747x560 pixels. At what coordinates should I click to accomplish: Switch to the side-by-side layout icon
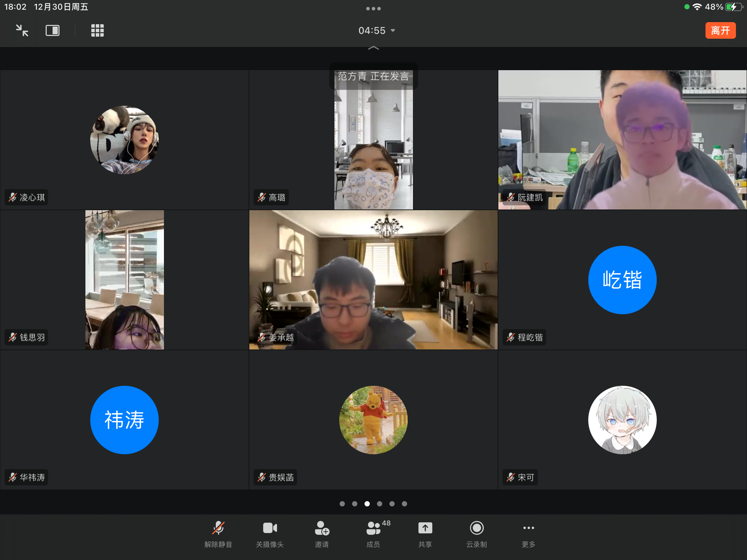pyautogui.click(x=53, y=30)
